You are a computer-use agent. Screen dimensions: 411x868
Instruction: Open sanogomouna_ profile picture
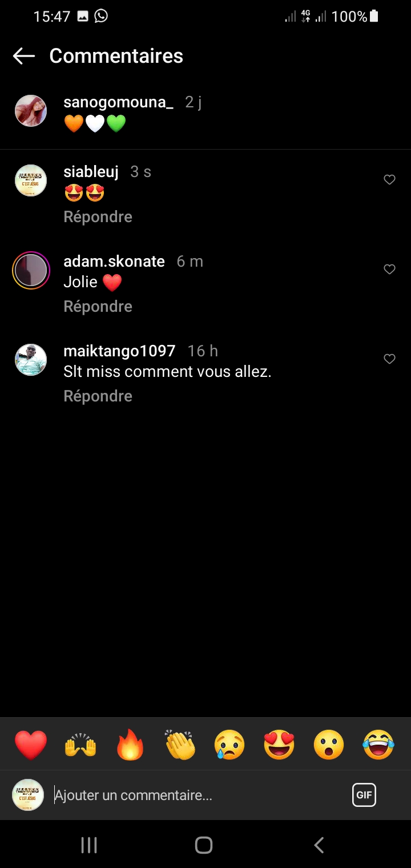coord(31,111)
